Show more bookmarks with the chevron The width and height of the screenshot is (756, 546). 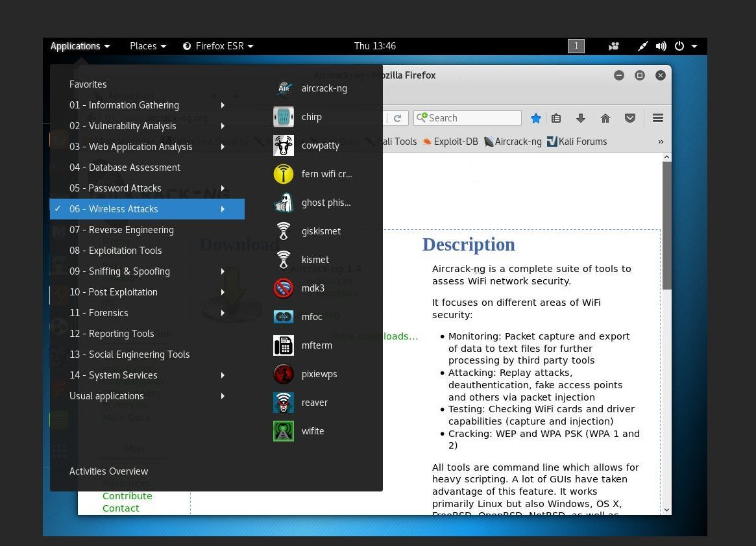(x=661, y=142)
